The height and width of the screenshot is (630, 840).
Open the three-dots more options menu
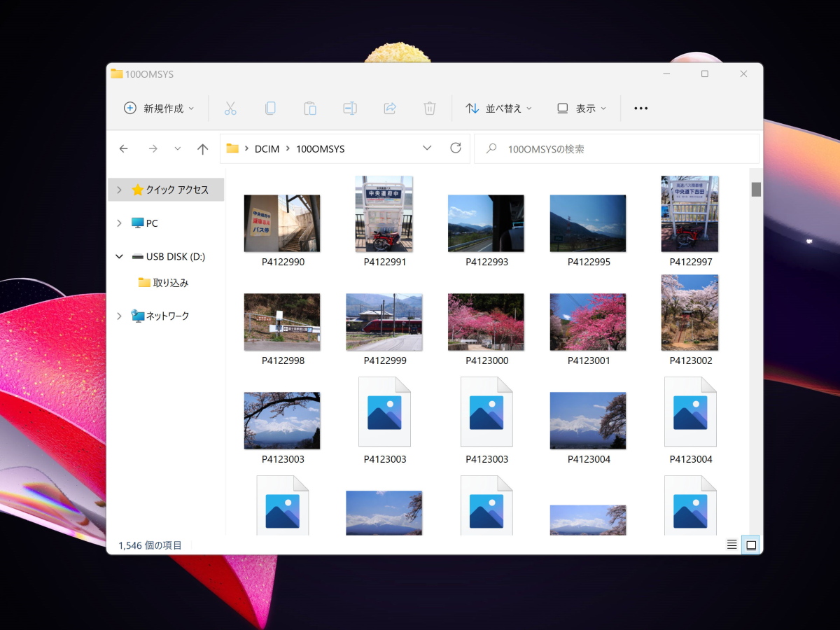(x=640, y=108)
